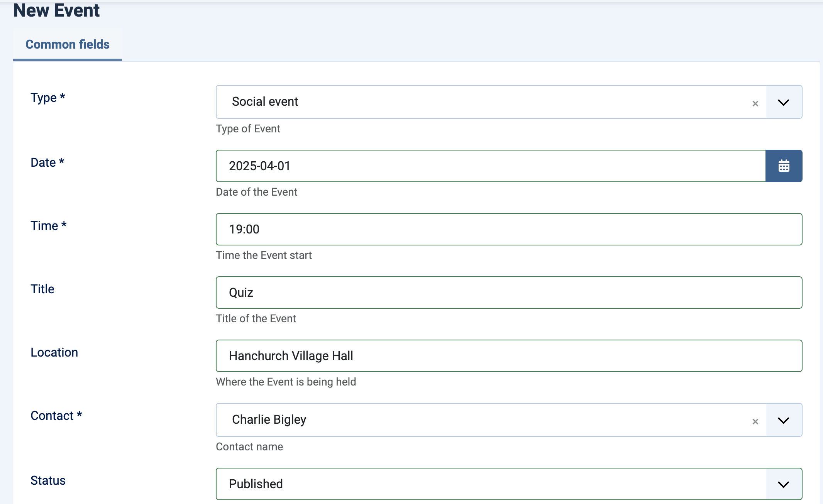
Task: Click the 'Date of the Event' help text
Action: pos(257,192)
